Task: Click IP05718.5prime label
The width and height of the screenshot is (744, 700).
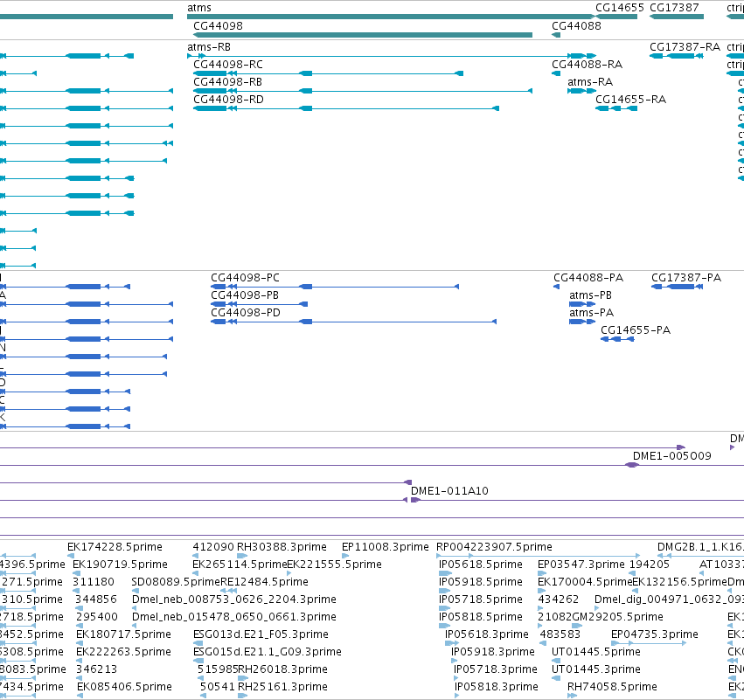Action: pyautogui.click(x=481, y=600)
